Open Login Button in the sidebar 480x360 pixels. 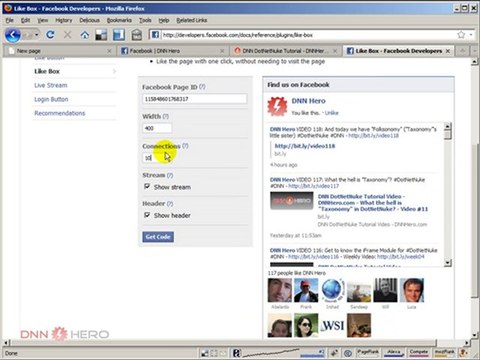[51, 99]
